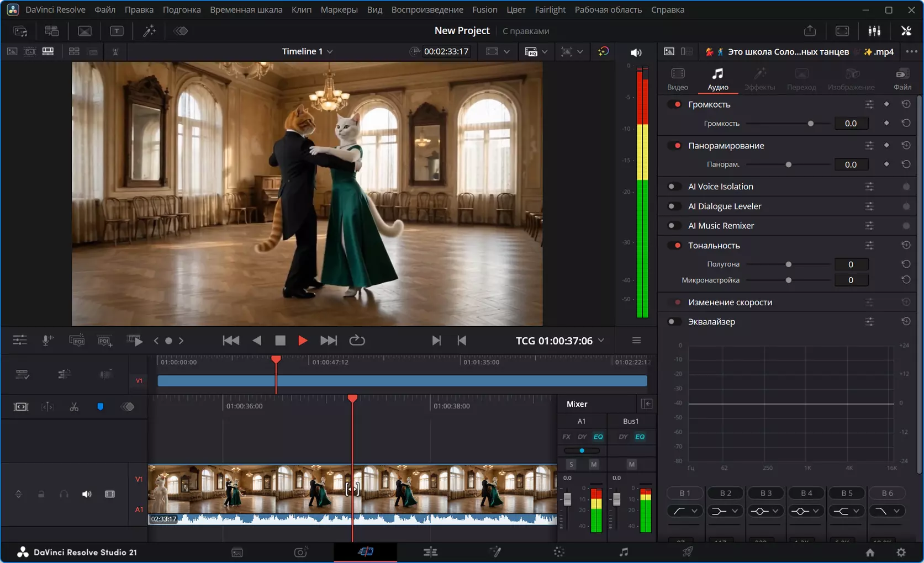Mute the A1 mixer channel
Image resolution: width=924 pixels, height=563 pixels.
(594, 464)
